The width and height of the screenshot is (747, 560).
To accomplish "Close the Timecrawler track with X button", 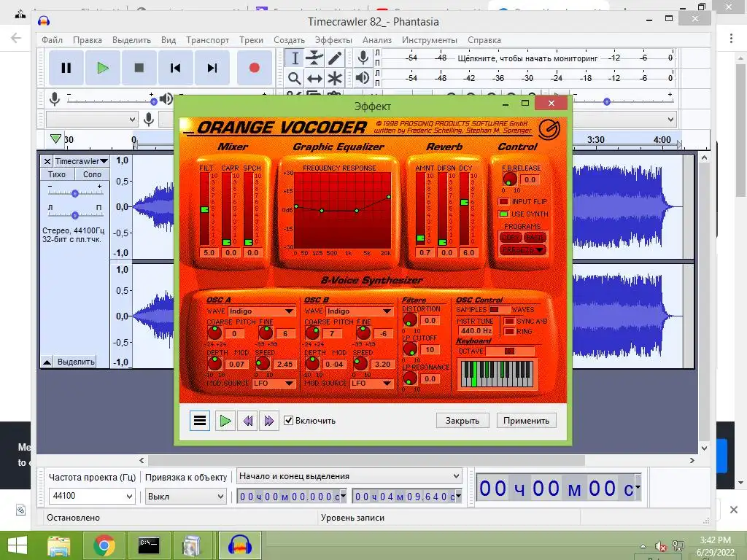I will point(47,161).
